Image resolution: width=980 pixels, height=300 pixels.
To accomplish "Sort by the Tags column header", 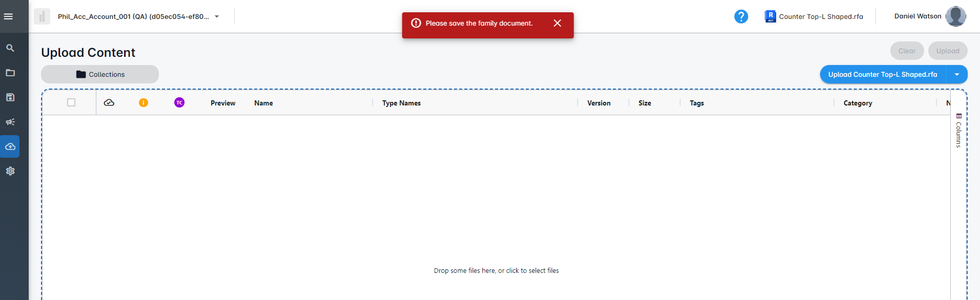I will (697, 103).
